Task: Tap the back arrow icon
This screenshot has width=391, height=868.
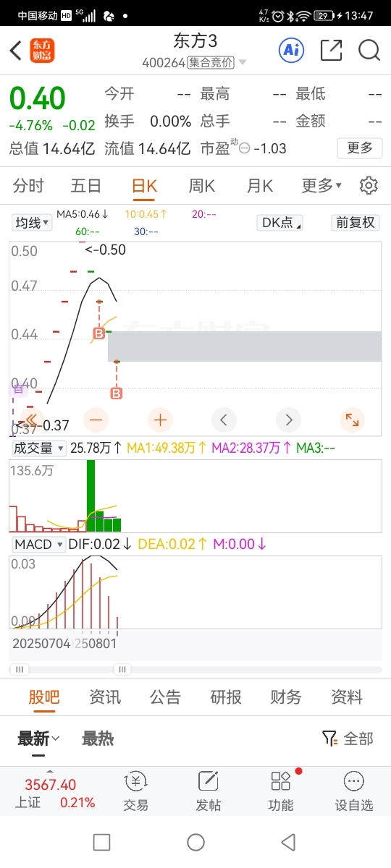Action: [16, 51]
